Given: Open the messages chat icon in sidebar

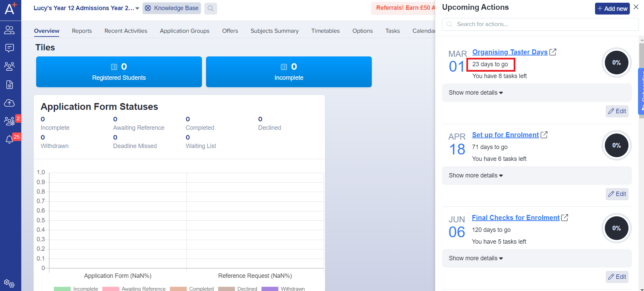Looking at the screenshot, I should tap(9, 48).
